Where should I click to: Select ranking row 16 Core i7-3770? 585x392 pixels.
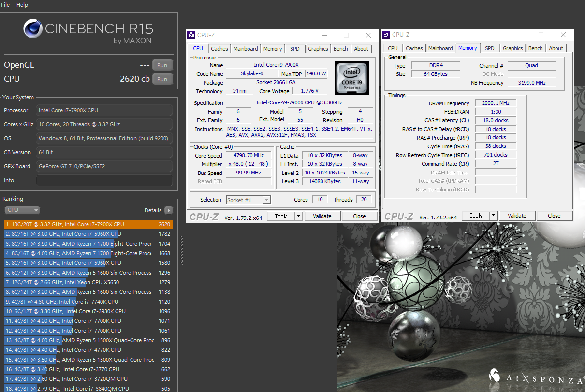point(88,369)
